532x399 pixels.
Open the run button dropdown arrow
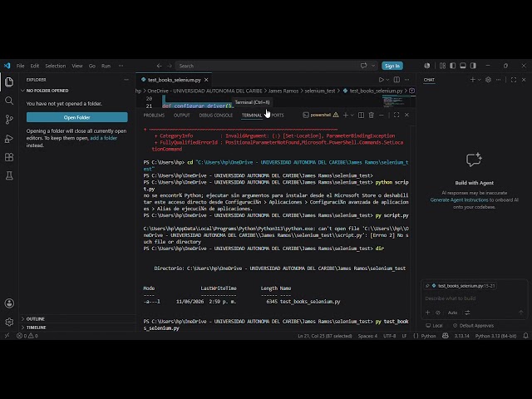(x=387, y=80)
